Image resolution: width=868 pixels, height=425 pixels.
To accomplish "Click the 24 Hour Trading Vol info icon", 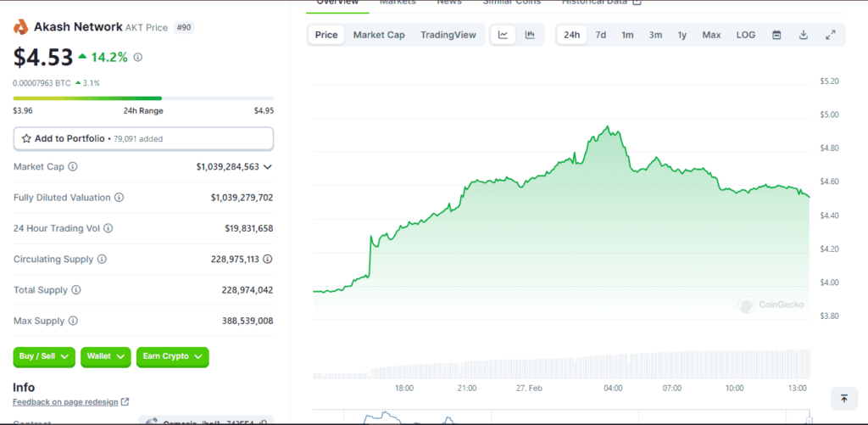I will [x=108, y=228].
